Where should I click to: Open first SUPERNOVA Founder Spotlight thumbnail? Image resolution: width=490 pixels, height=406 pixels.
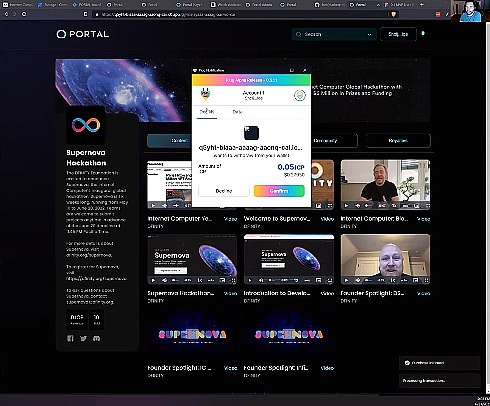pos(192,334)
